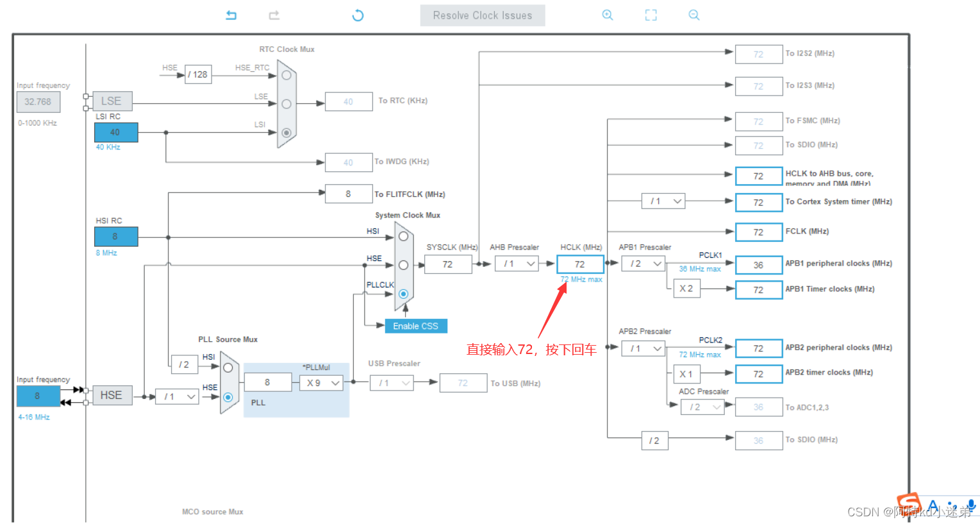
Task: Click the HSE input frequency 8 field
Action: coord(38,396)
